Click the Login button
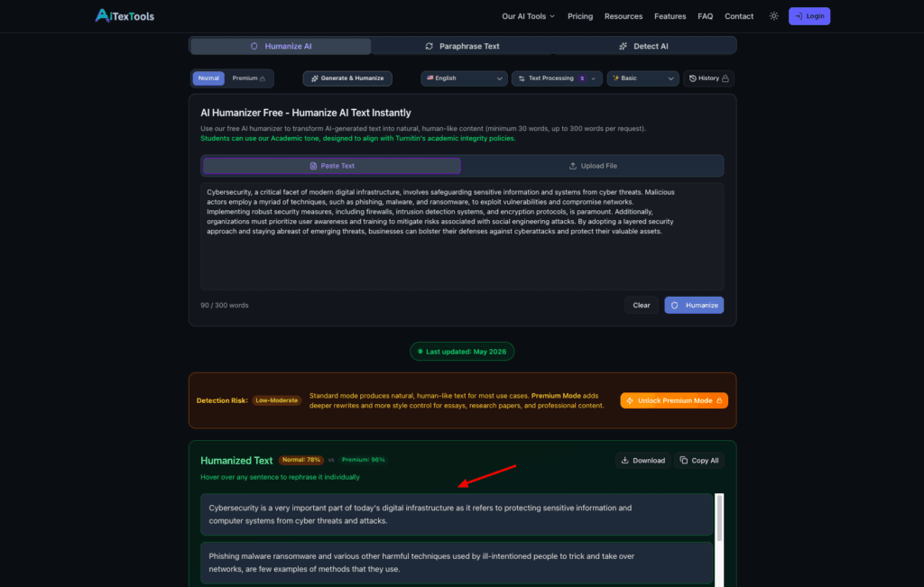This screenshot has height=587, width=924. [x=809, y=16]
